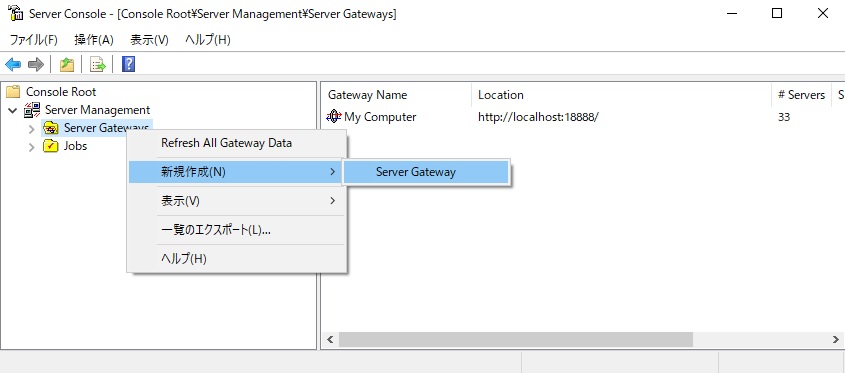Screen dimensions: 845x373
Task: Expand the Jobs tree node
Action: click(31, 146)
